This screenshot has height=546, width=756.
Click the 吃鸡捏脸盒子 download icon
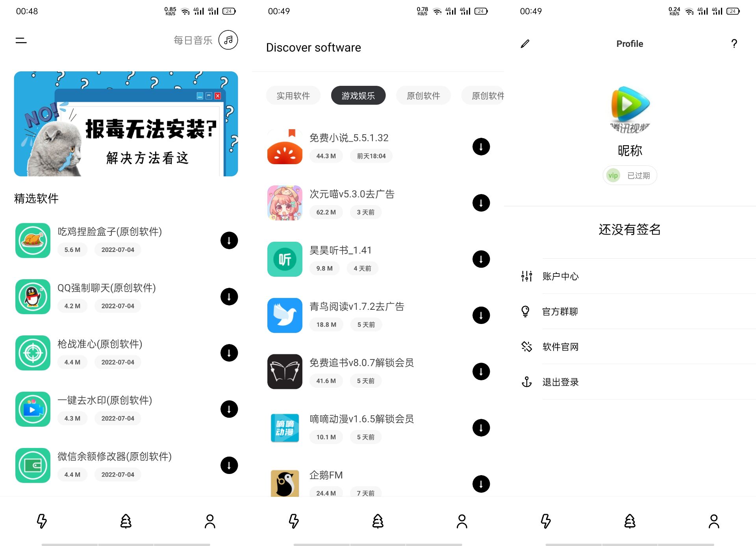[x=228, y=241]
